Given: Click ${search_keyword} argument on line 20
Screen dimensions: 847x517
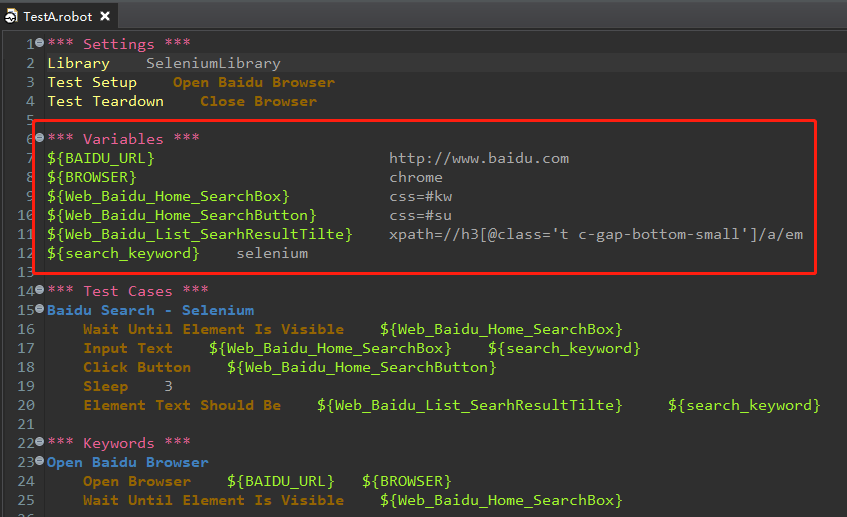Looking at the screenshot, I should click(x=744, y=405).
